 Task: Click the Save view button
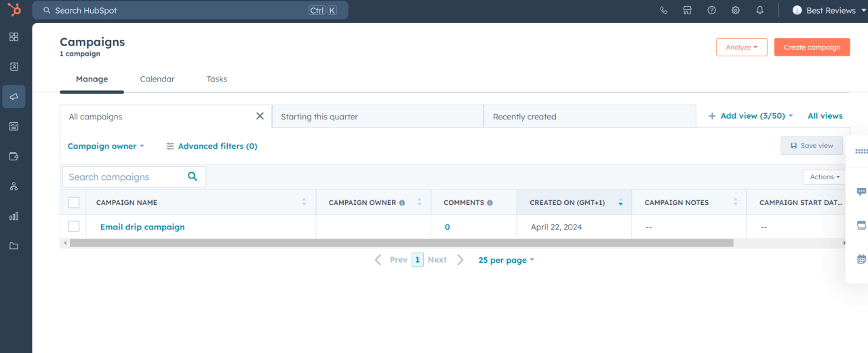coord(812,146)
